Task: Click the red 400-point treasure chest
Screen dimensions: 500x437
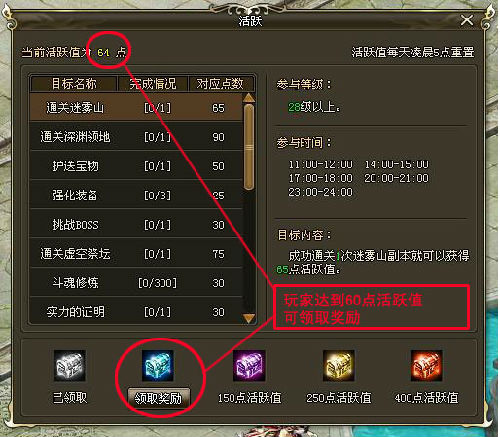Action: click(x=427, y=365)
